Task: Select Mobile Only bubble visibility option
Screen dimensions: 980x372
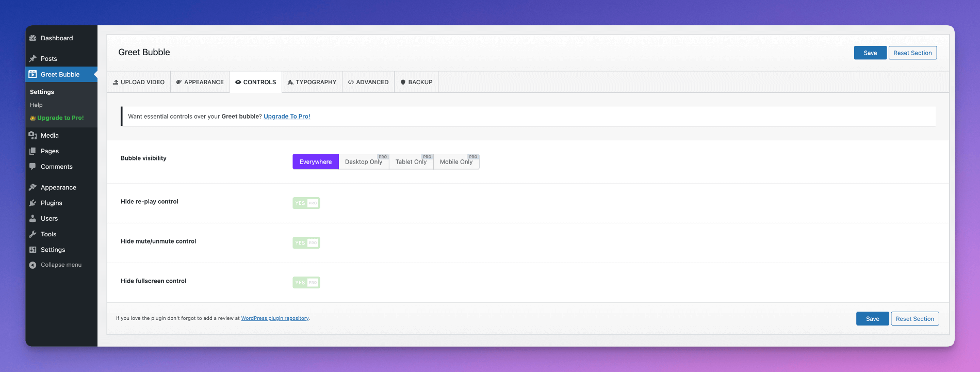Action: (x=456, y=161)
